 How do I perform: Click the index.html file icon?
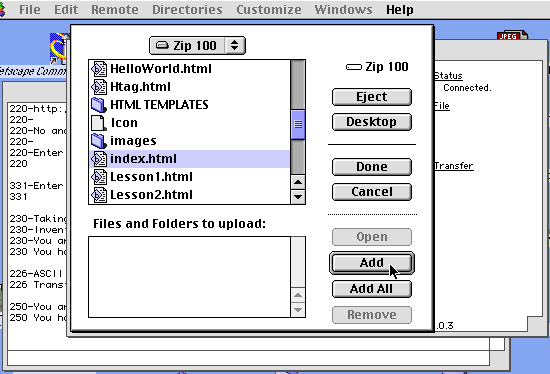[x=99, y=159]
